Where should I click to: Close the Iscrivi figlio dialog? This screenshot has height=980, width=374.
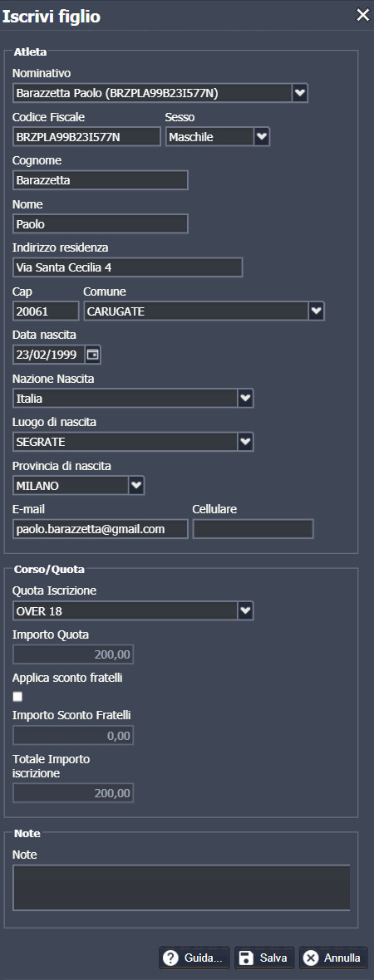coord(362,16)
